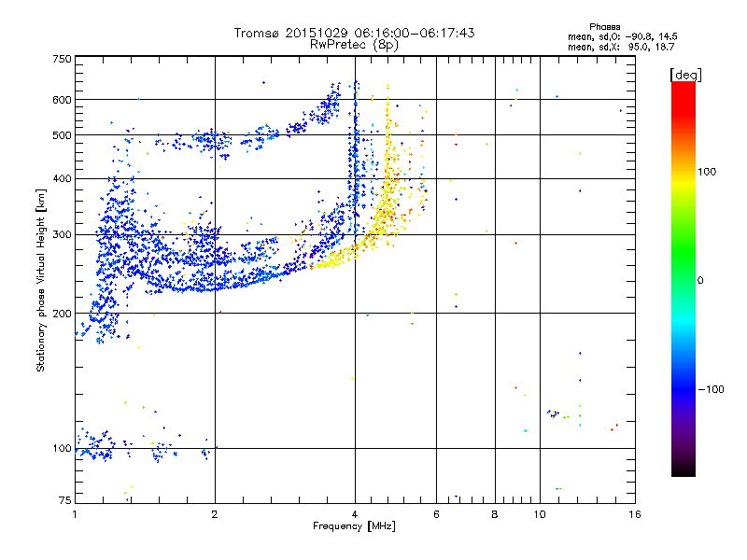Click the x-axis label 'Frequency [MHz]'
Image resolution: width=747 pixels, height=560 pixels.
[x=354, y=526]
